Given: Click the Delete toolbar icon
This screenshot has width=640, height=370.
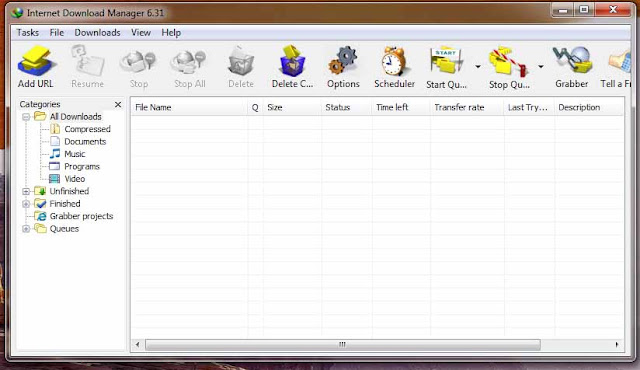Looking at the screenshot, I should pyautogui.click(x=241, y=62).
